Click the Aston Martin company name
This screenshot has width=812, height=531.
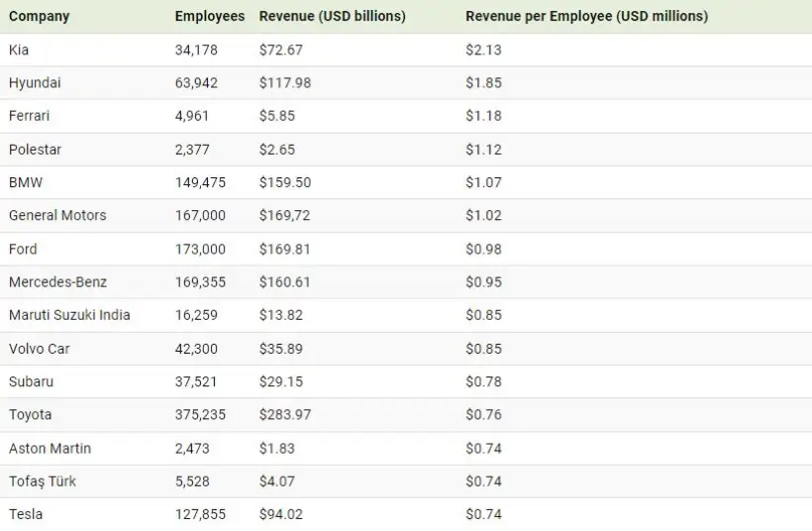[x=50, y=448]
